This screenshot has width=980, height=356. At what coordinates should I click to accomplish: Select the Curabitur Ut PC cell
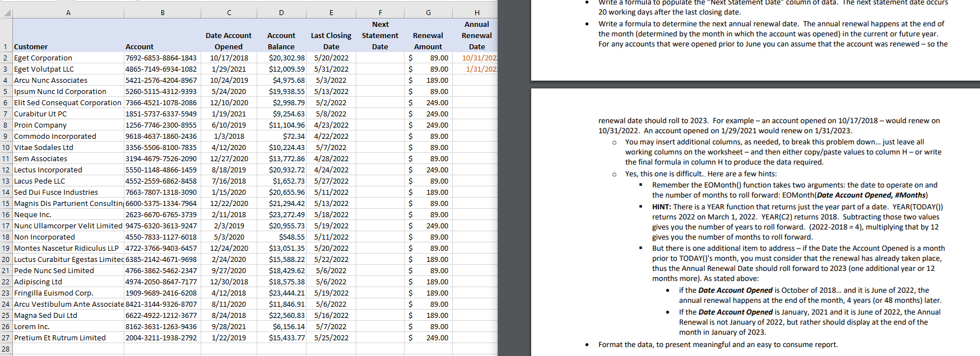68,114
